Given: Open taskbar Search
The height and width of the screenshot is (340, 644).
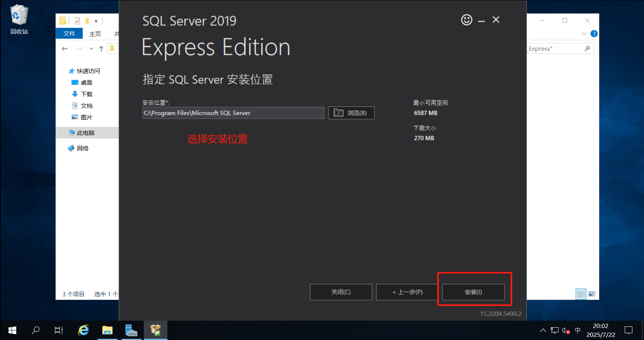Looking at the screenshot, I should (x=36, y=330).
